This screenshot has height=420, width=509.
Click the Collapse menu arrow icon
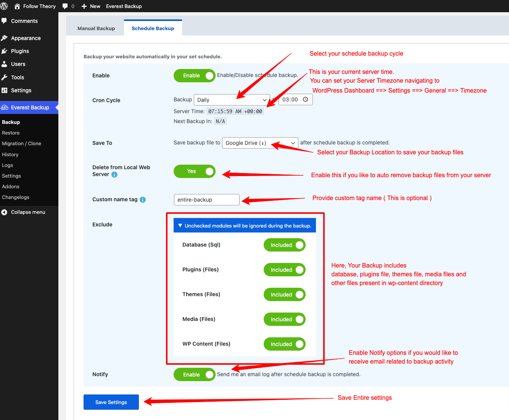4,212
